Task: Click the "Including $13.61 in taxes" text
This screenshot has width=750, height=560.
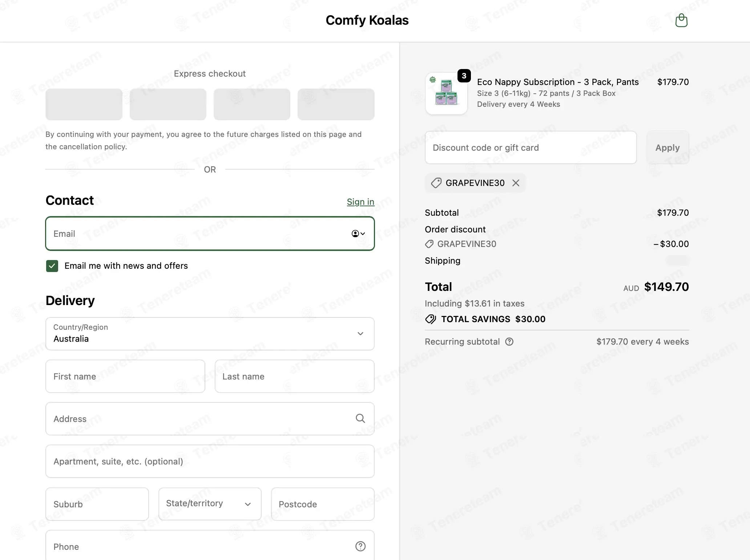Action: [x=475, y=304]
